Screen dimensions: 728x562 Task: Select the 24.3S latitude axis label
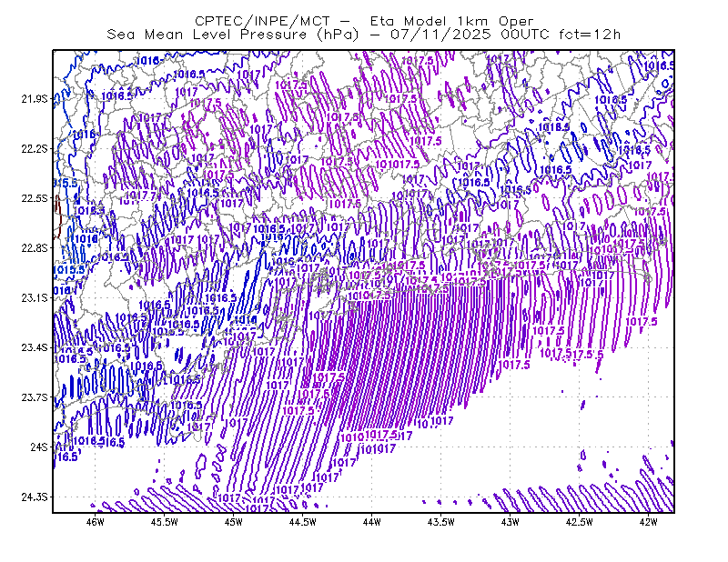coord(35,497)
